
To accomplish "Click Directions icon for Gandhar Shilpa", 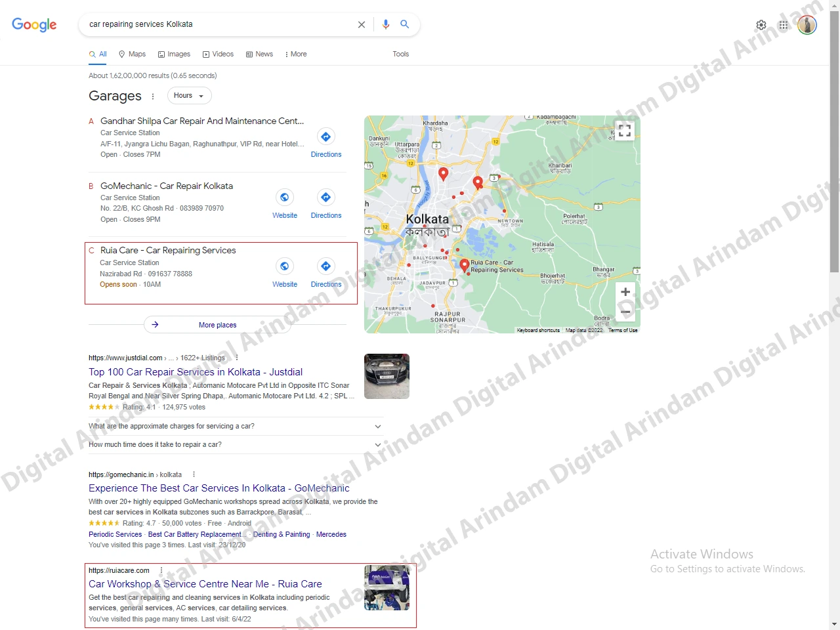I will point(326,136).
